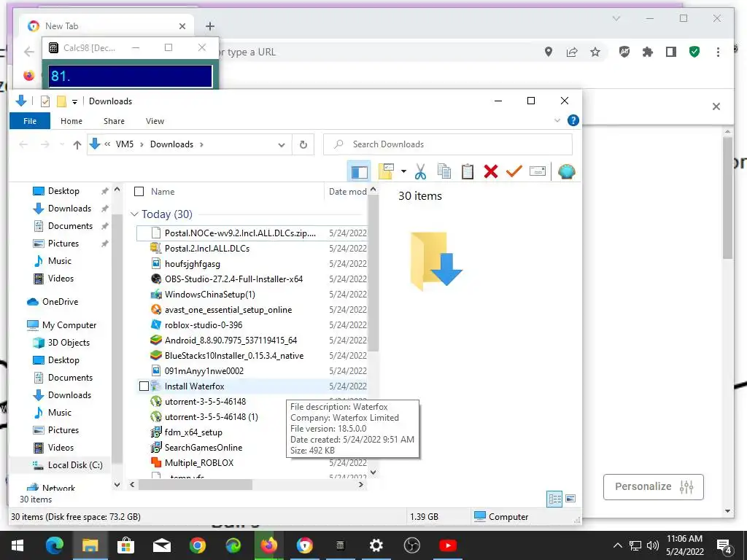
Task: Open new item dropdown arrow in toolbar
Action: [403, 171]
